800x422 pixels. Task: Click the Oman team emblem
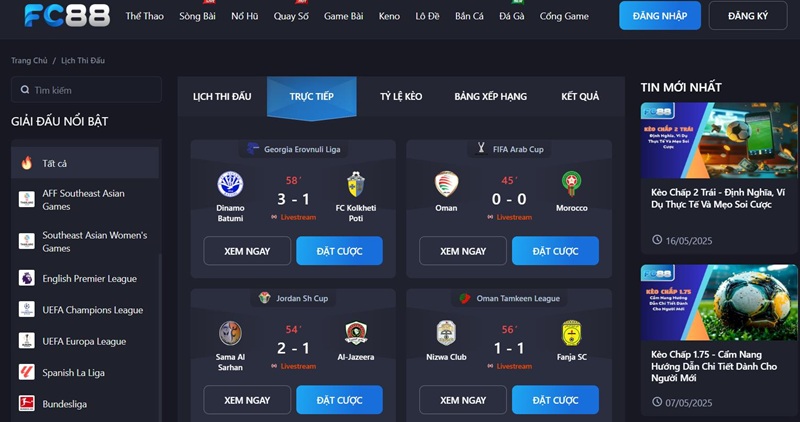point(446,184)
